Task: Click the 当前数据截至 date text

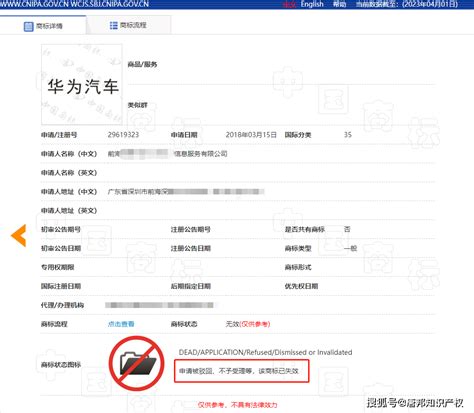Action: (407, 4)
